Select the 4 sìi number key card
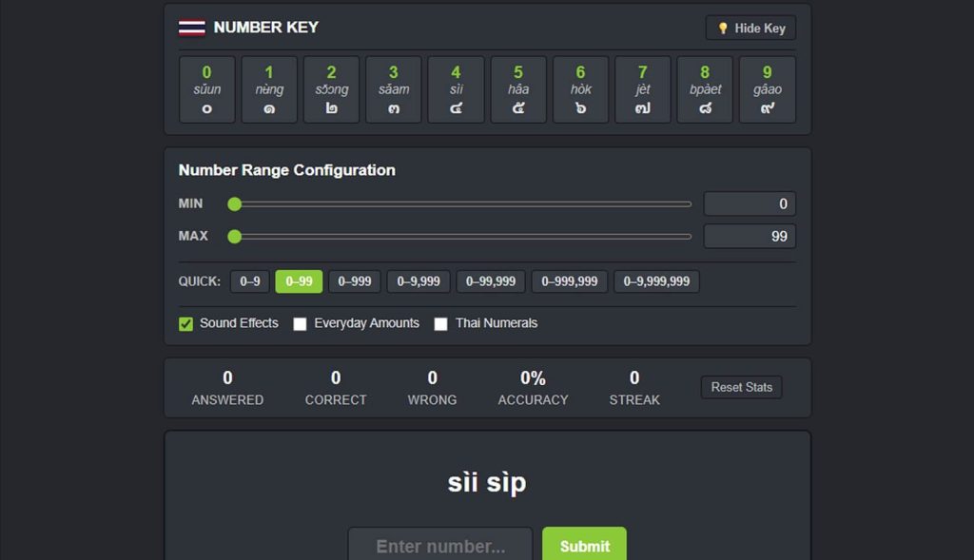The image size is (974, 560). point(456,89)
